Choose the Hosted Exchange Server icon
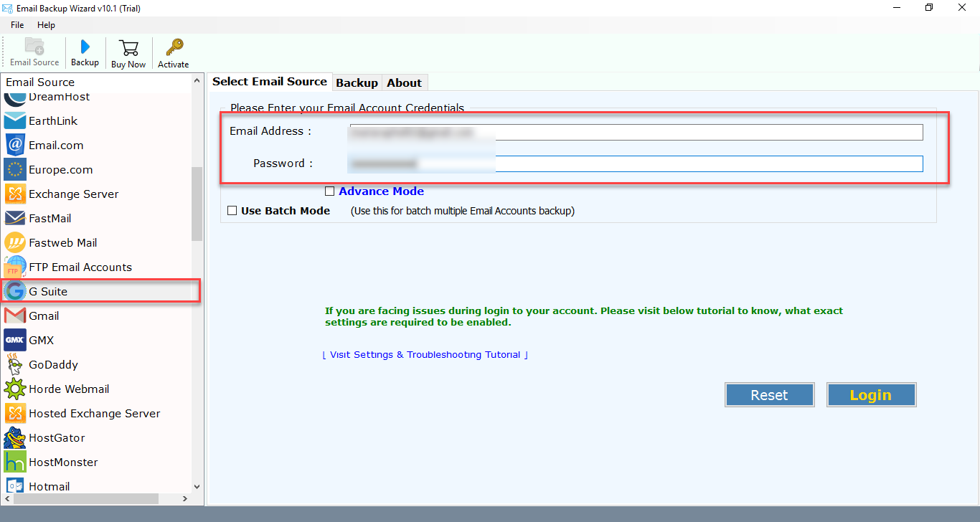Screen dimensions: 980x522 15,414
